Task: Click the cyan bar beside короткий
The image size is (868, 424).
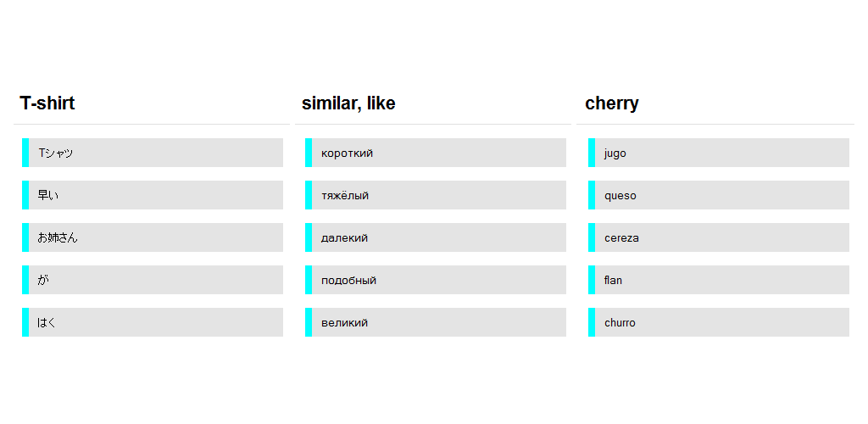Action: [x=309, y=153]
